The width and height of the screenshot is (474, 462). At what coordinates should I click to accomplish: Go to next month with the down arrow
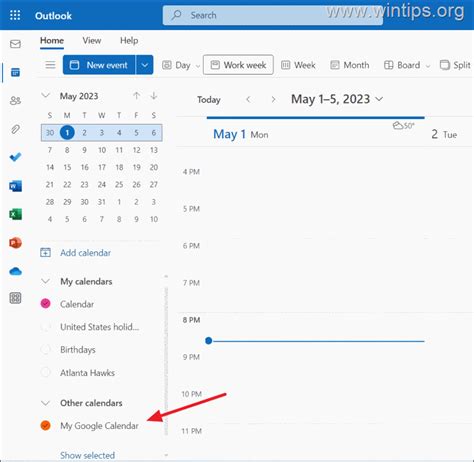pos(154,96)
